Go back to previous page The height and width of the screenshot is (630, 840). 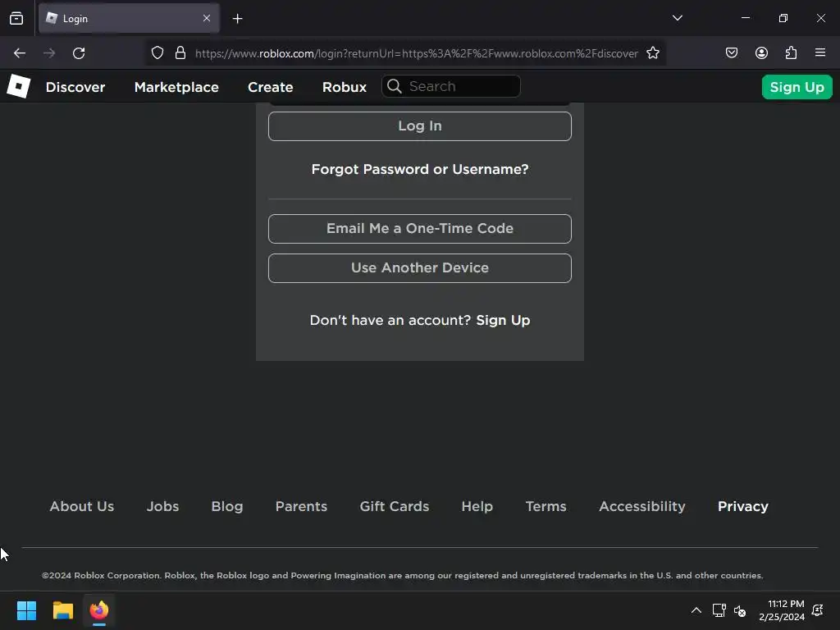20,53
